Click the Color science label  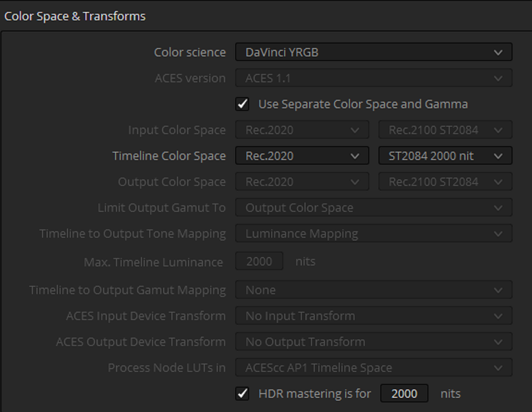(190, 53)
